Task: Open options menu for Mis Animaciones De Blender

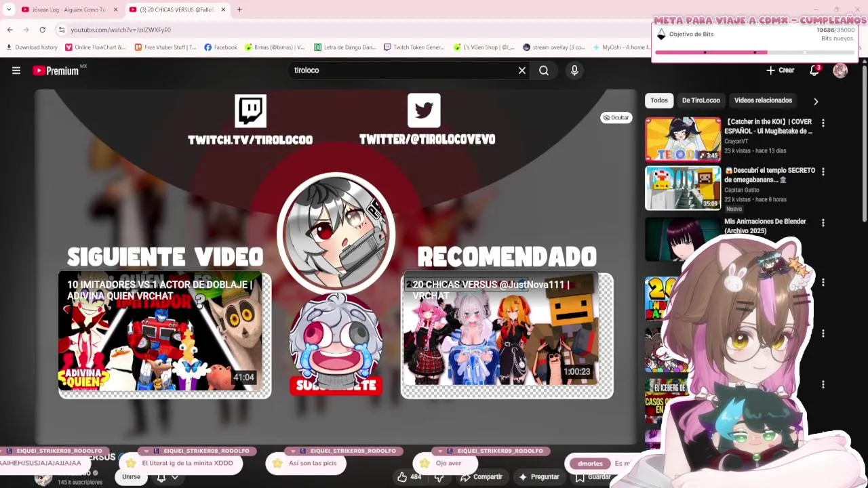Action: tap(823, 222)
